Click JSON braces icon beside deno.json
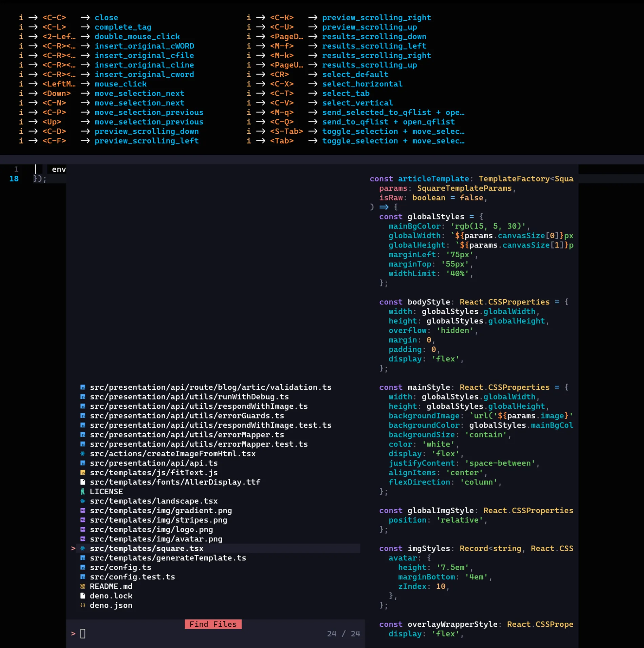 83,605
